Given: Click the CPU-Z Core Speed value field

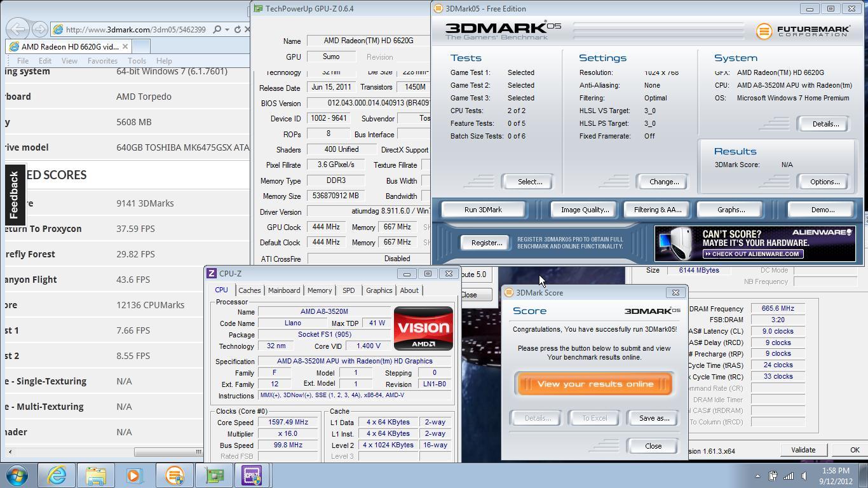Looking at the screenshot, I should 288,422.
